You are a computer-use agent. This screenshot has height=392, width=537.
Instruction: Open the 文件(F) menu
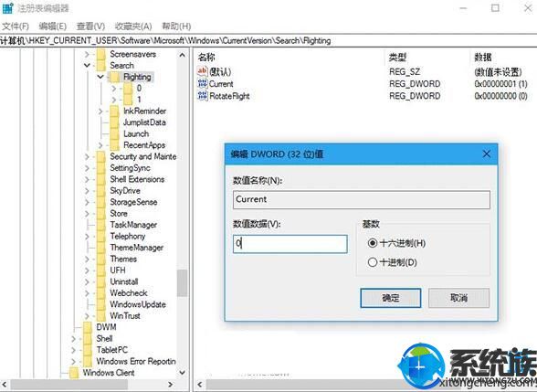click(x=16, y=26)
